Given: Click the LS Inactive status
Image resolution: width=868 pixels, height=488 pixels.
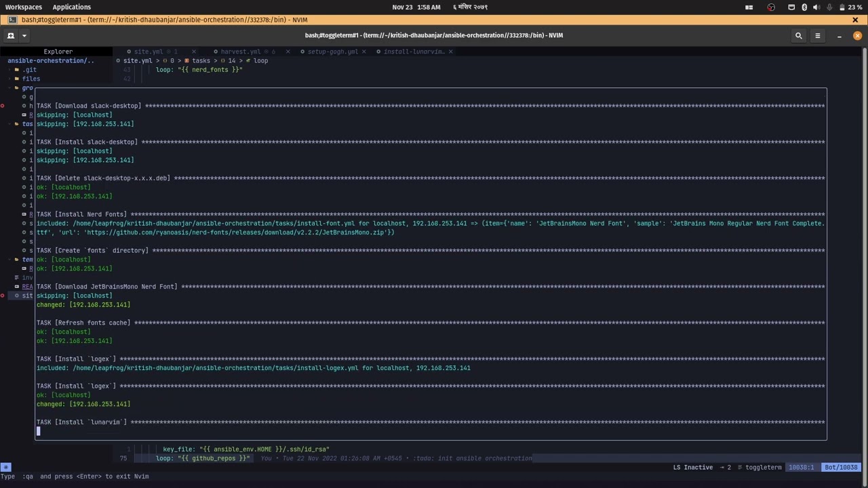Looking at the screenshot, I should coord(693,468).
